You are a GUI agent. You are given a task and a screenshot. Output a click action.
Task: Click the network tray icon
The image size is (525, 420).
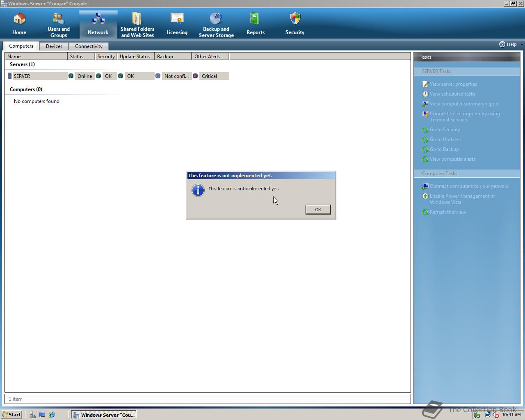click(x=488, y=415)
